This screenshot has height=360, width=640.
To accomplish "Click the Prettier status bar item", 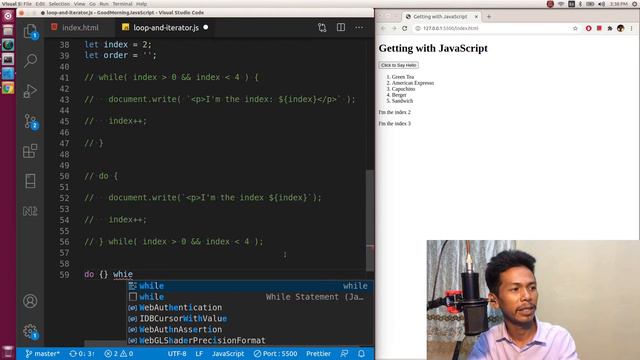I will [318, 353].
